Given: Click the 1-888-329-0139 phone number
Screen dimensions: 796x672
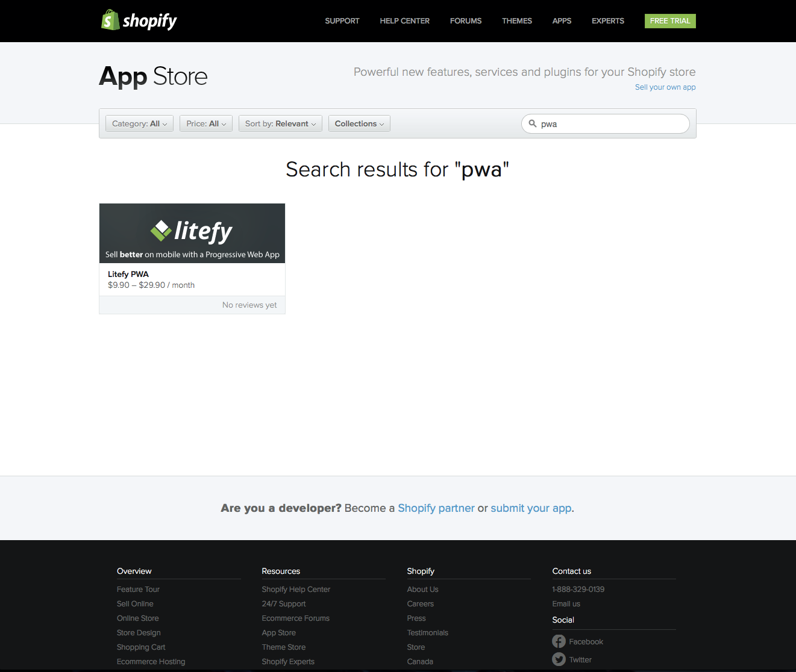Looking at the screenshot, I should [578, 590].
